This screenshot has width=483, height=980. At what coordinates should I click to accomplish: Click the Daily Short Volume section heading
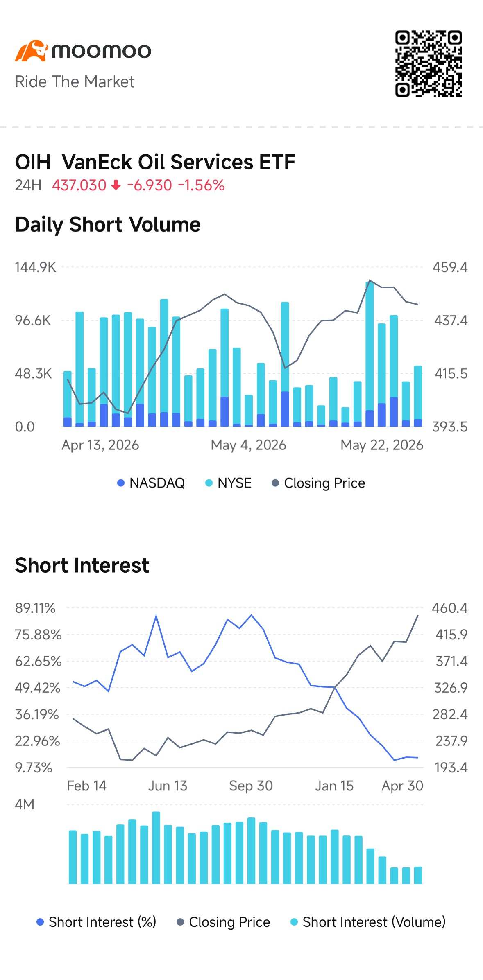point(108,225)
